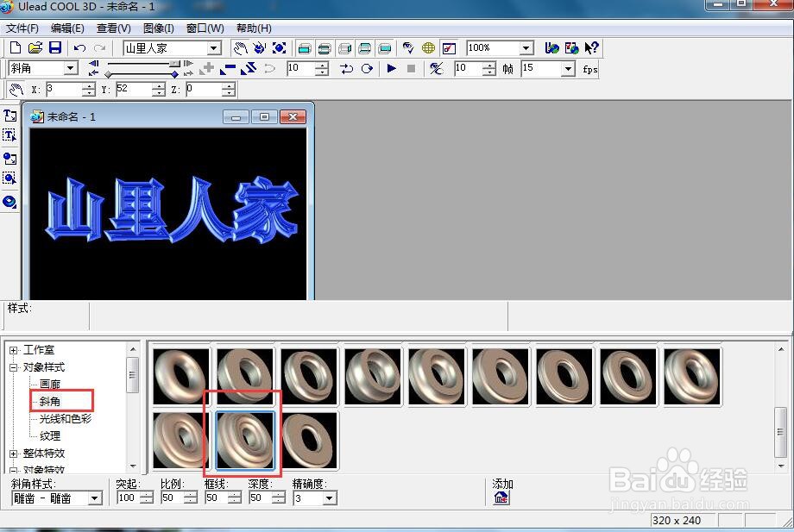Open the object list dropdown 山里人家
The height and width of the screenshot is (532, 794).
pyautogui.click(x=214, y=48)
